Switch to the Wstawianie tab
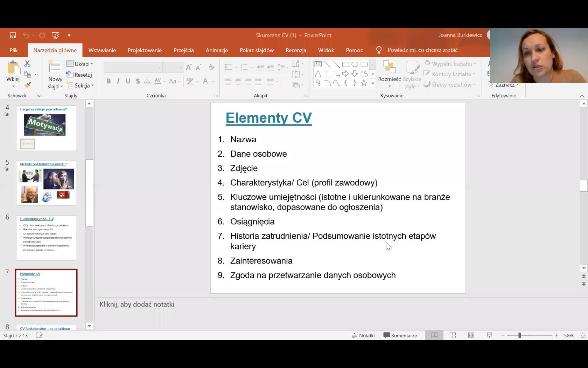Viewport: 588px width, 368px height. point(102,50)
